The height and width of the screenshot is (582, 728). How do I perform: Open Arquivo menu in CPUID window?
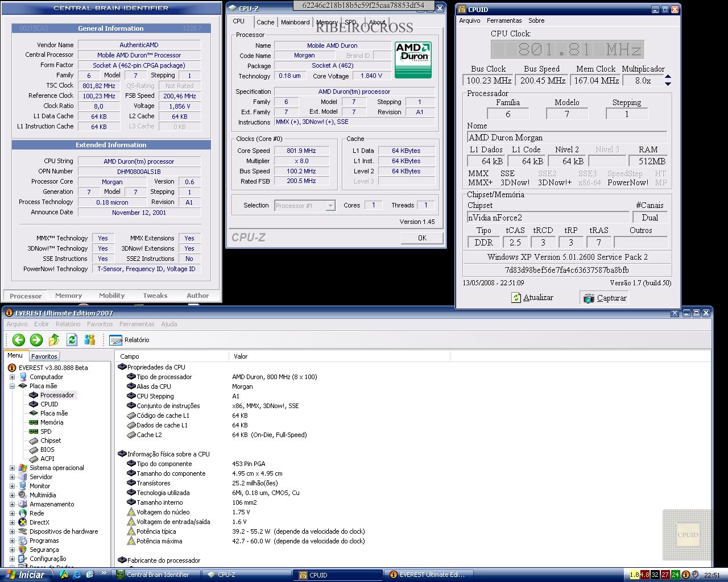[x=470, y=20]
